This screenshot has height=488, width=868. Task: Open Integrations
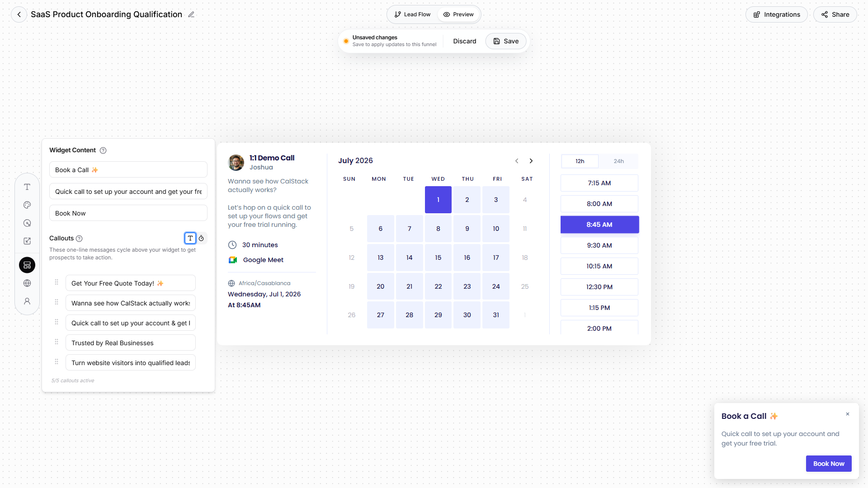(777, 14)
